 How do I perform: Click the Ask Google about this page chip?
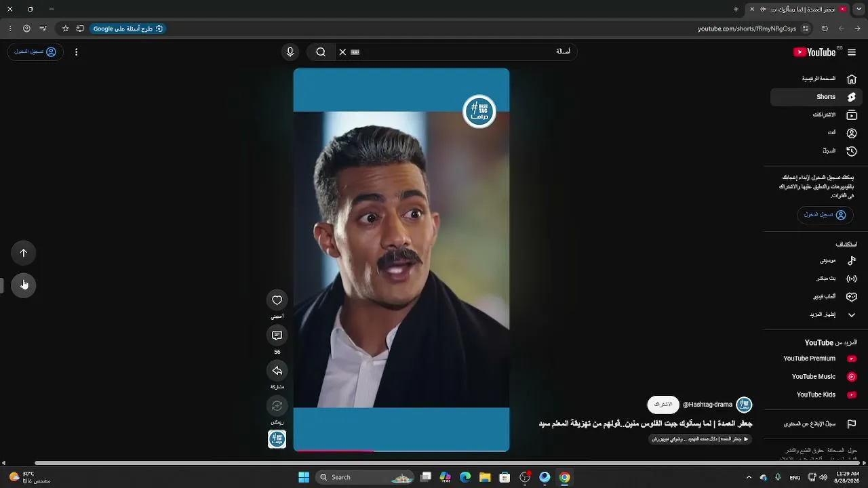[127, 28]
